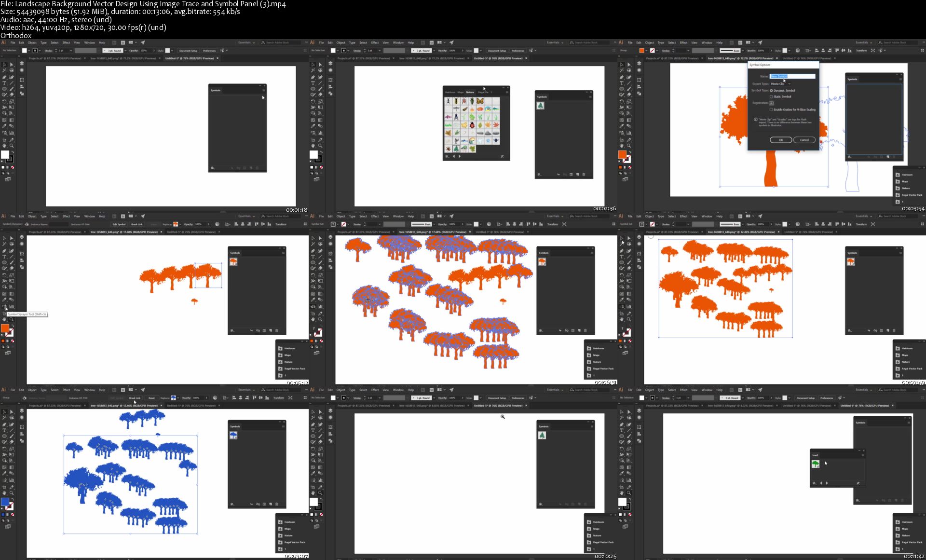Switch to the Heirloom tab in symbol library
The image size is (926, 560).
[449, 92]
